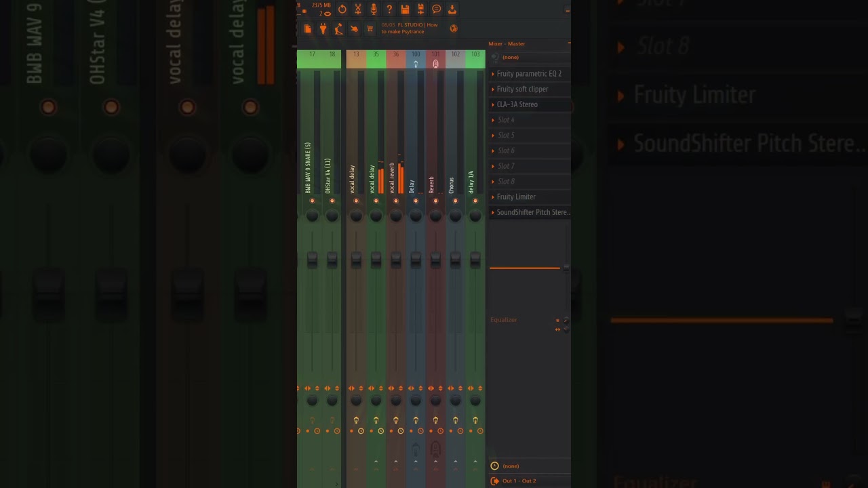Select mixer track 17 header

coord(312,59)
